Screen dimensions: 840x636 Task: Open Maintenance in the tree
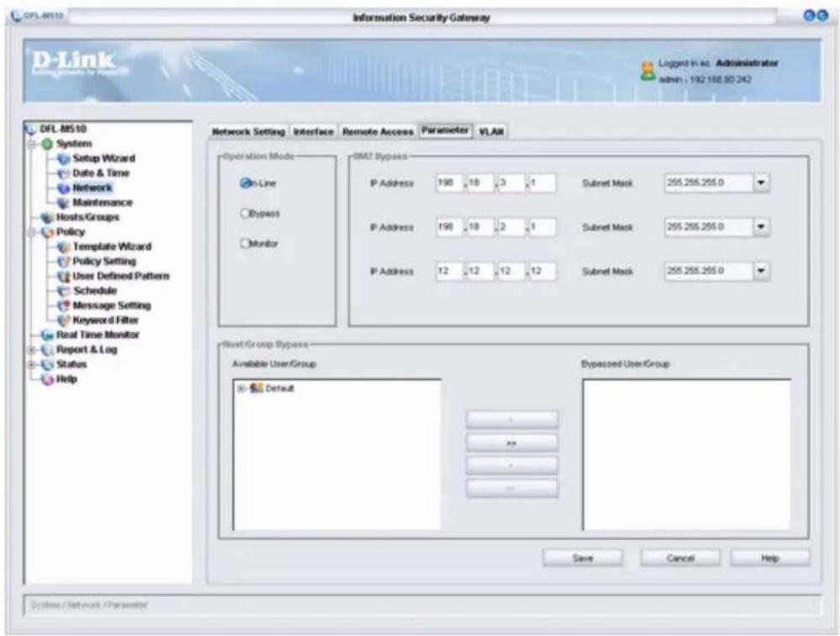[103, 203]
